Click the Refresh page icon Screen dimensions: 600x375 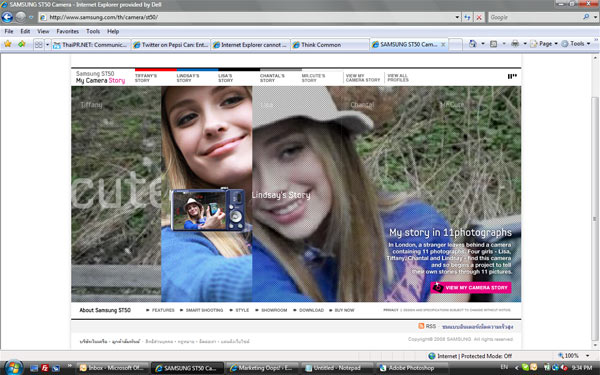pos(467,17)
